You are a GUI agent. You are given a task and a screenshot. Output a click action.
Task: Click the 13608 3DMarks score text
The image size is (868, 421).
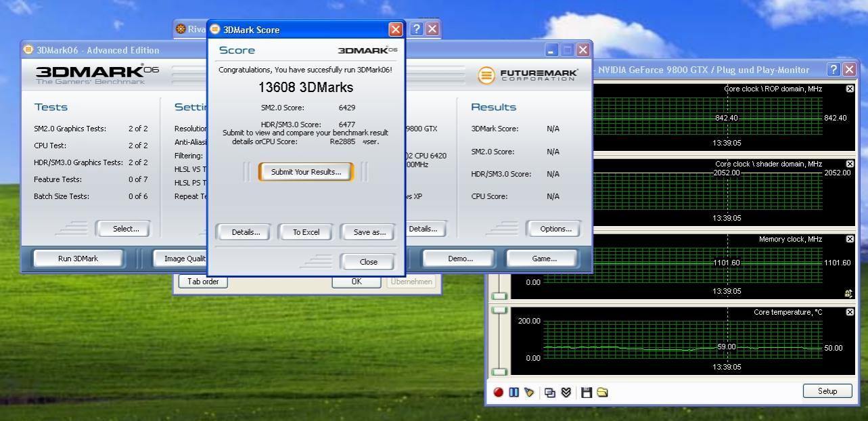[x=306, y=87]
